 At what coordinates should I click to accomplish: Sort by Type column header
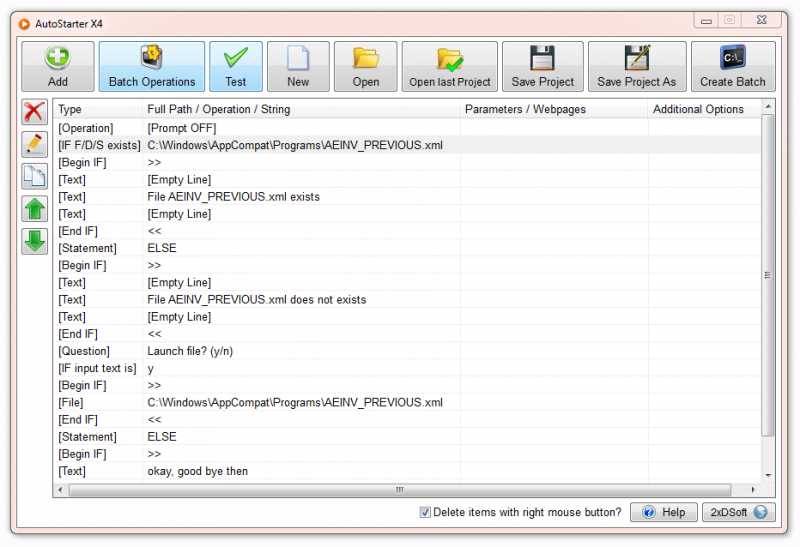click(x=98, y=109)
